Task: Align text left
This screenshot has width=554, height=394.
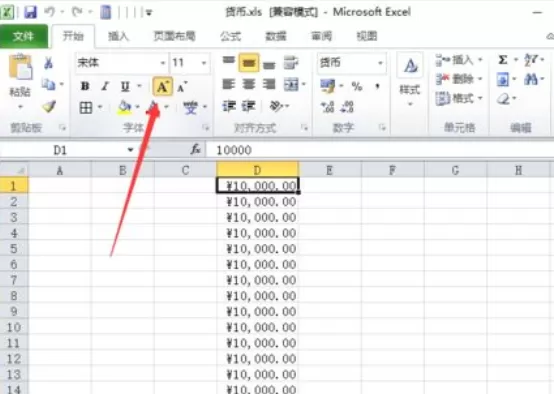Action: click(229, 85)
